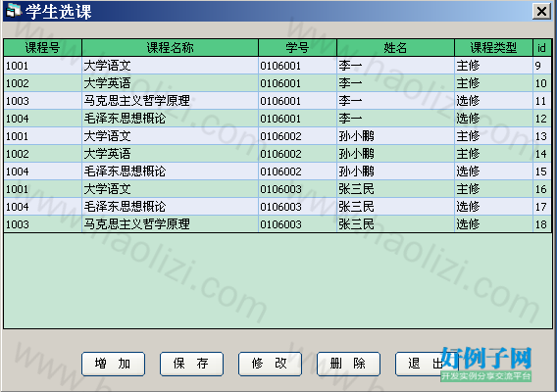Select 李一 in the id 9 row
This screenshot has height=392, width=557.
tap(396, 66)
